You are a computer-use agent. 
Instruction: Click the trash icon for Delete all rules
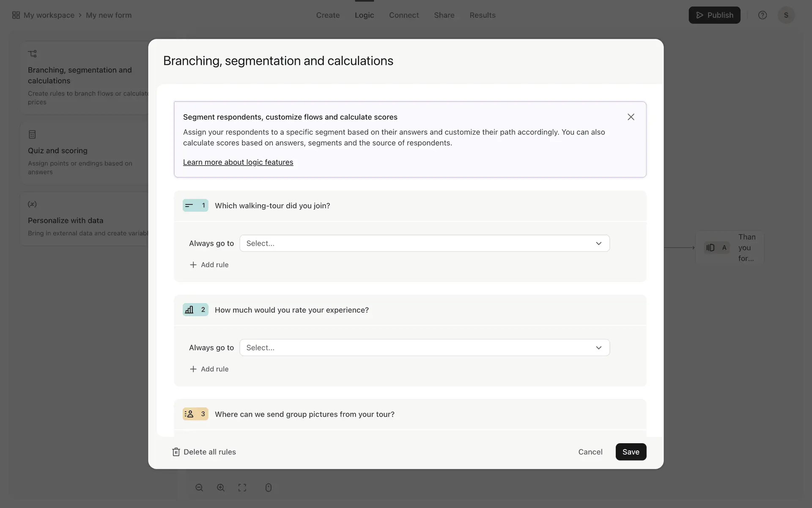(176, 452)
